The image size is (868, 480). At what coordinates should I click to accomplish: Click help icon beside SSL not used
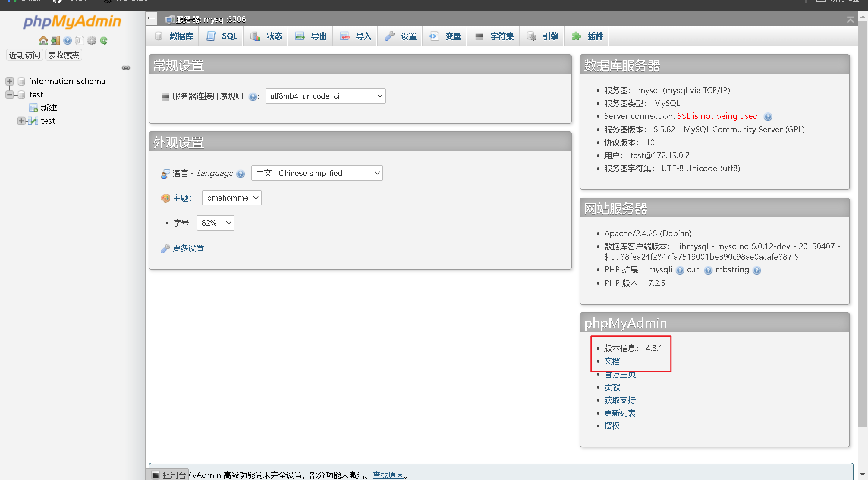(x=768, y=117)
